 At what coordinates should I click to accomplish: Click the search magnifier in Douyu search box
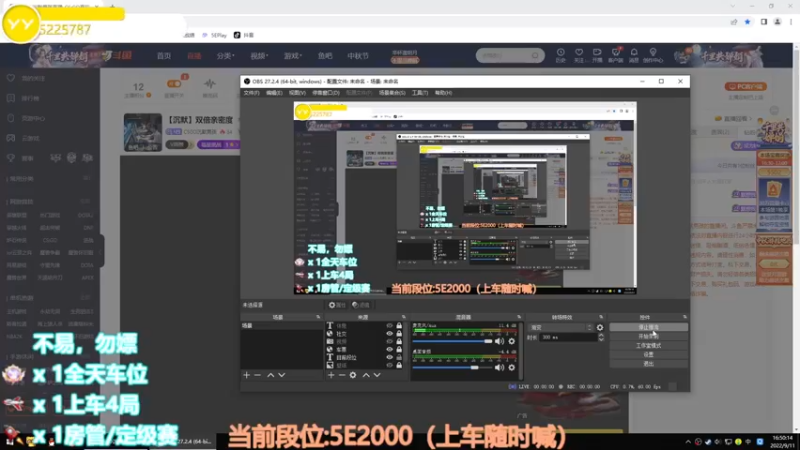tap(535, 55)
